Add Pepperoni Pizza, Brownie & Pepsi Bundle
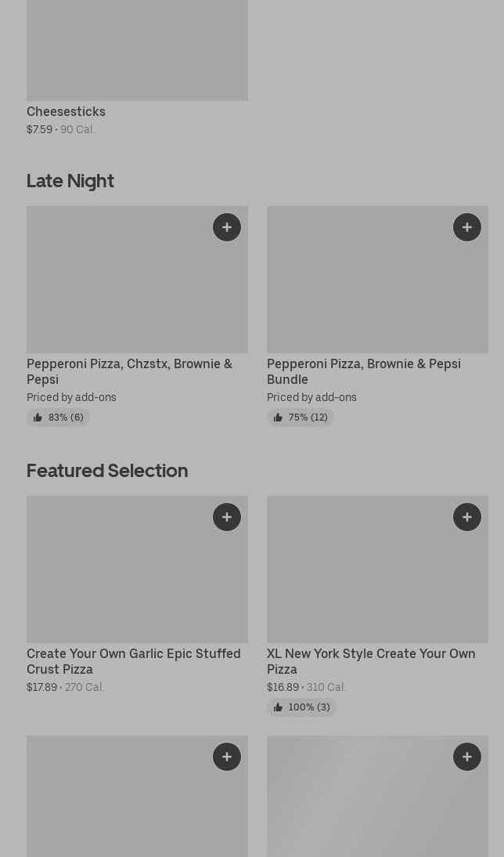Viewport: 504px width, 857px height. (x=467, y=227)
